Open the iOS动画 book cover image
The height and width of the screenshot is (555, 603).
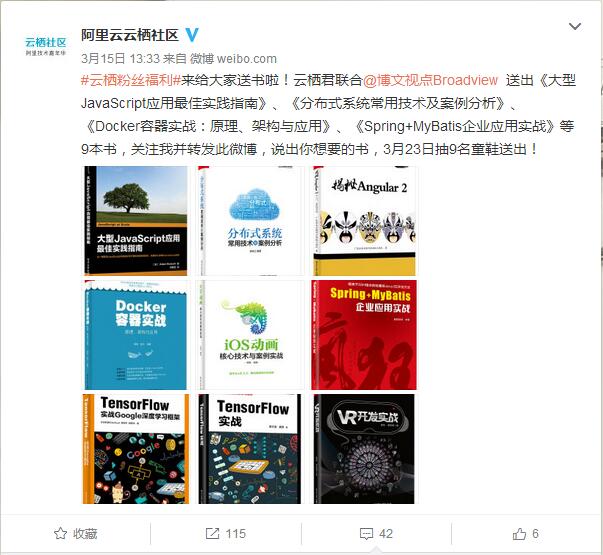(x=250, y=335)
